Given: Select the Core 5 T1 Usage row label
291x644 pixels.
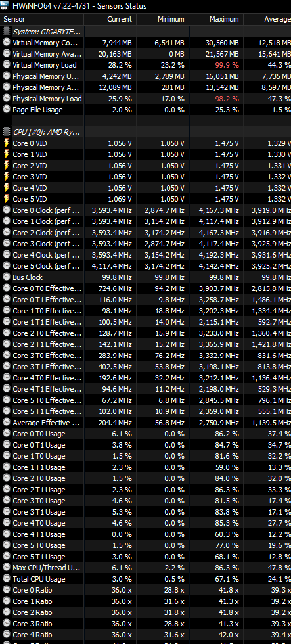Looking at the screenshot, I should click(x=39, y=557).
